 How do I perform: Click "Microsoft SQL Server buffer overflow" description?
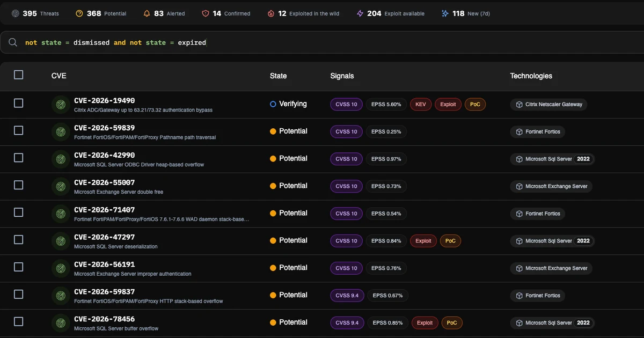tap(116, 329)
